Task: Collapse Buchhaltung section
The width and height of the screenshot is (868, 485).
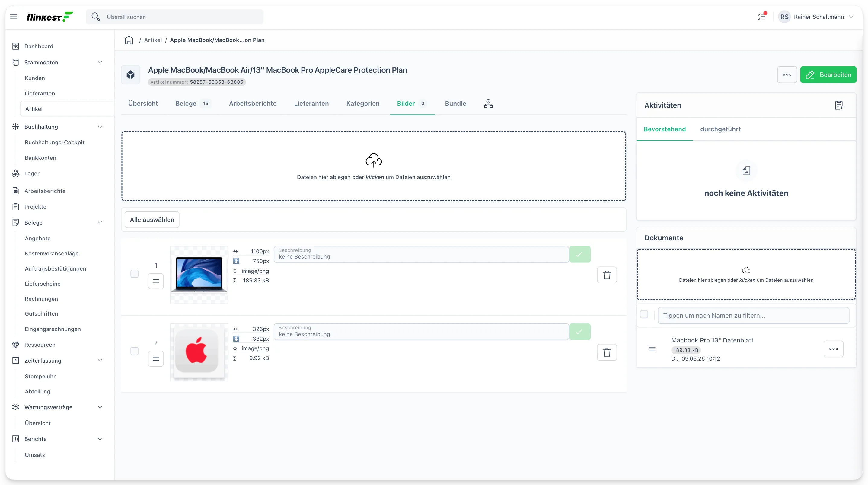Action: pyautogui.click(x=100, y=127)
